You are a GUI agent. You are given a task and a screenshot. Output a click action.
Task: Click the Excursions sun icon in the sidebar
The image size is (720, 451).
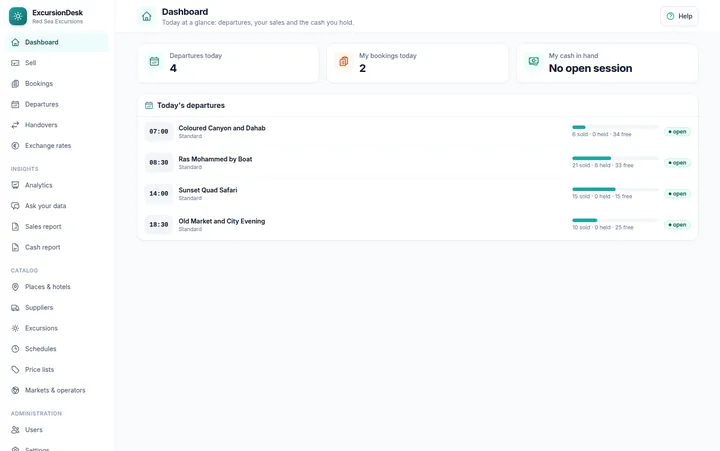(x=15, y=328)
